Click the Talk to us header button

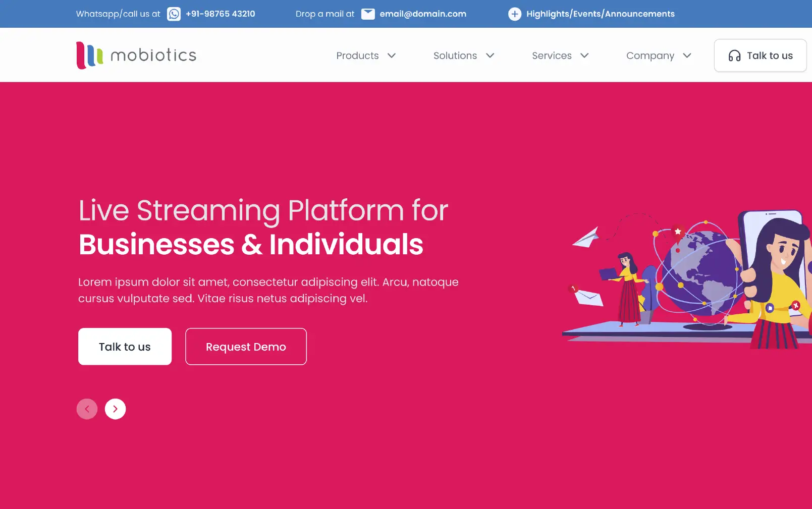(760, 55)
